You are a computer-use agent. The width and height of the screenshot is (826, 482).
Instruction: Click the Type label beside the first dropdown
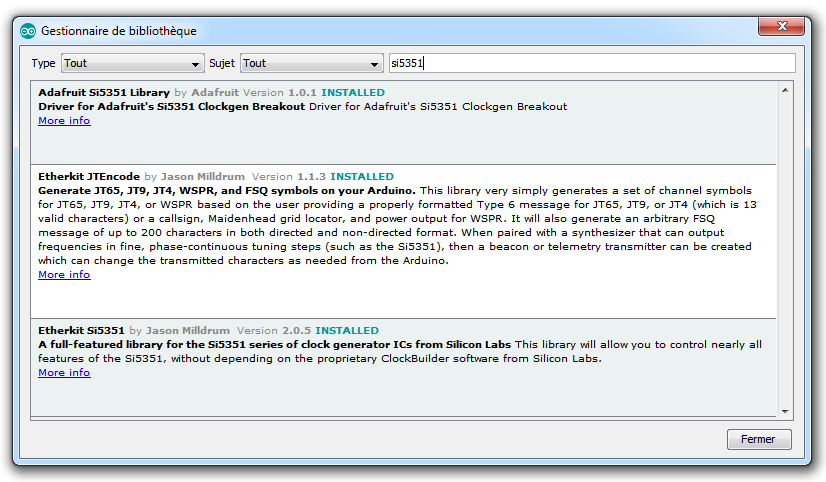tap(43, 63)
